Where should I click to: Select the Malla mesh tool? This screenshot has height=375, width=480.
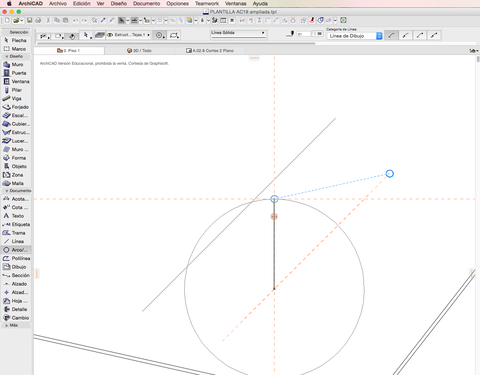coord(16,183)
